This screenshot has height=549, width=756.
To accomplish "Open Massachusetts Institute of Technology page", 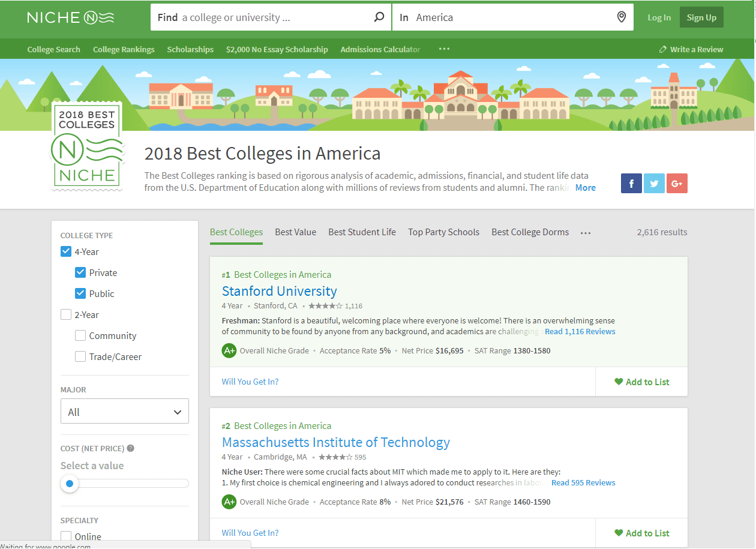I will 336,442.
